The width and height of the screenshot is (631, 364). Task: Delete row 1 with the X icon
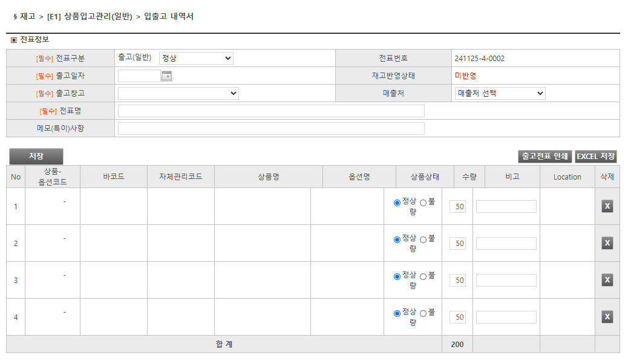(x=607, y=206)
